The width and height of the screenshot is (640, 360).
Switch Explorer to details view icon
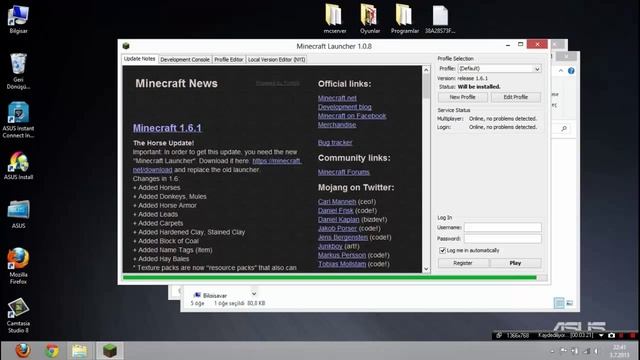point(559,303)
